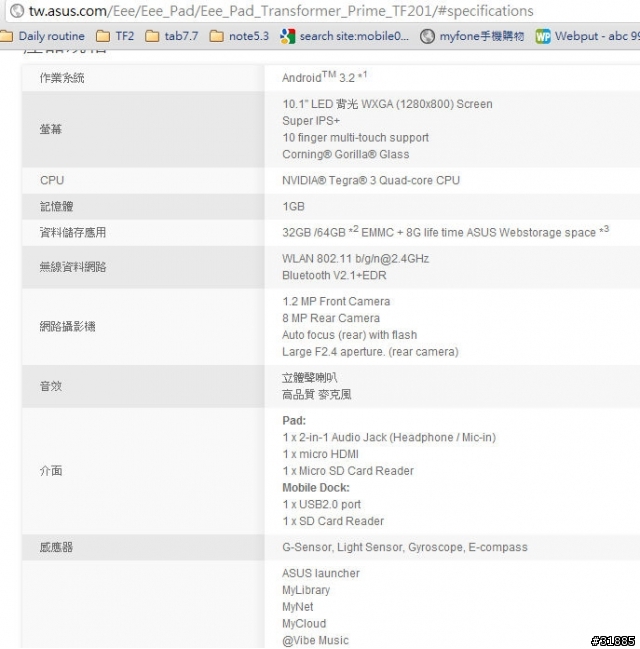This screenshot has width=640, height=649.
Task: Click the 螢幕 row label
Action: click(x=51, y=129)
